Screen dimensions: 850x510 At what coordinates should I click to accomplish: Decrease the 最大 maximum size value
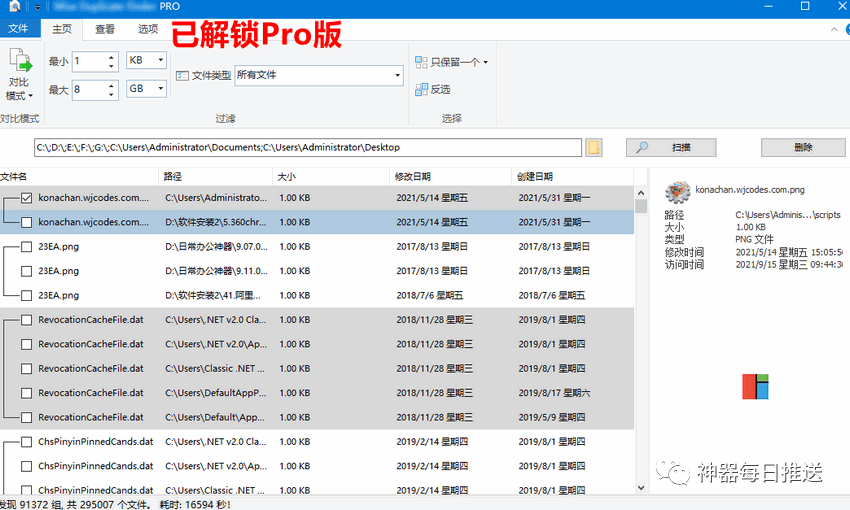point(111,94)
